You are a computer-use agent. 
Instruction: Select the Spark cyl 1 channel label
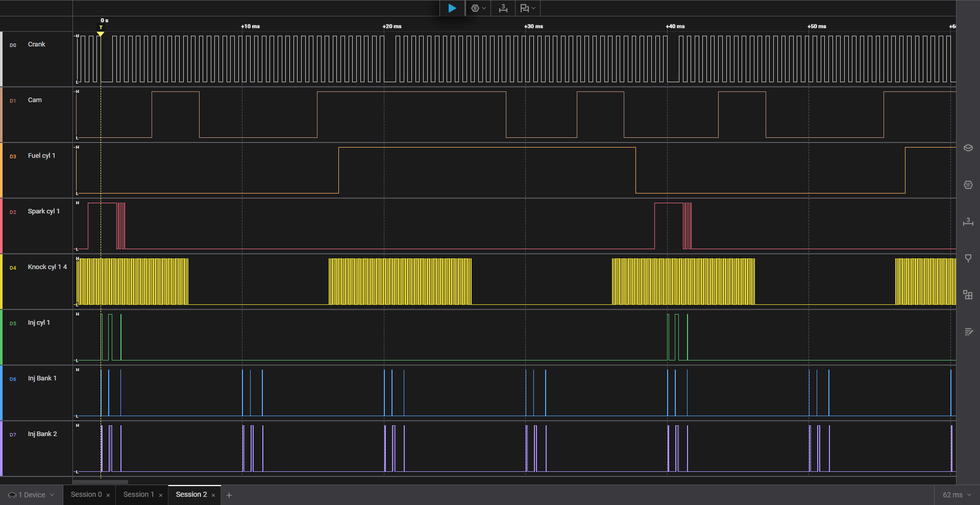43,211
